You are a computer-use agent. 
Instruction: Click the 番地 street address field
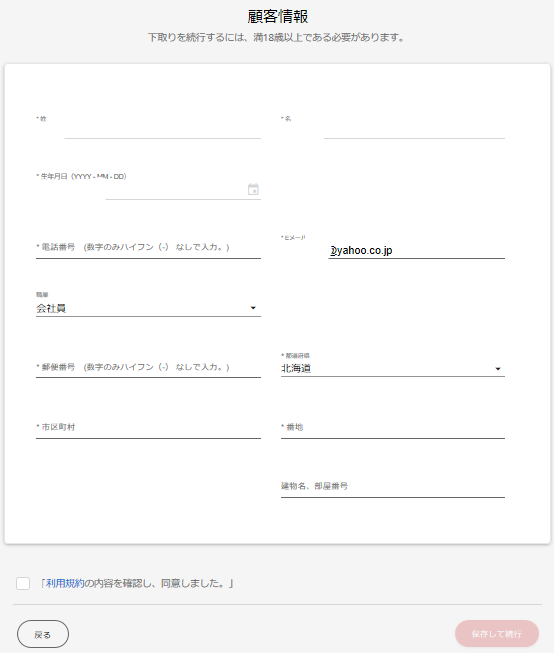click(393, 428)
